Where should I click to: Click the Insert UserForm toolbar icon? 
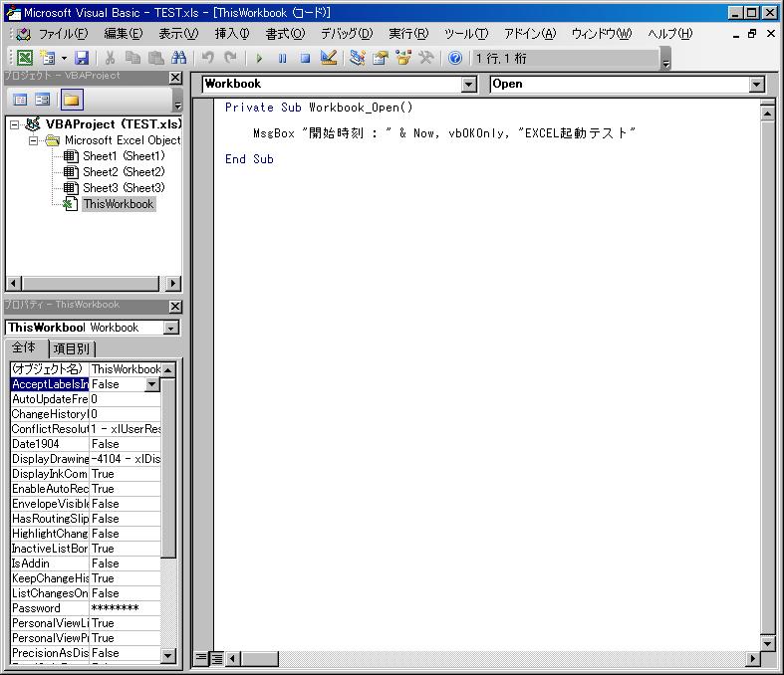[48, 58]
